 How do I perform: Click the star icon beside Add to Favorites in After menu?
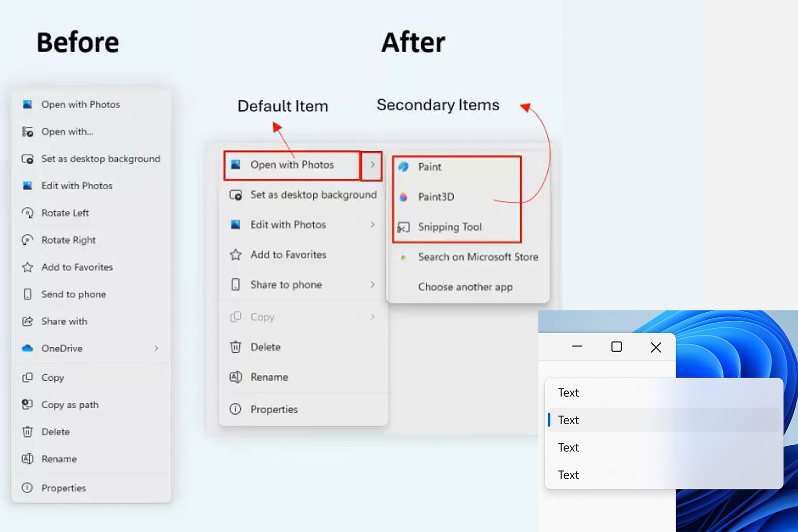pyautogui.click(x=235, y=255)
